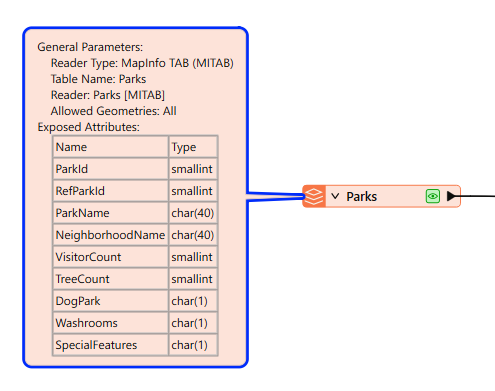Screen dimensions: 495x391
Task: Select the ParkName attribute cell
Action: pyautogui.click(x=110, y=213)
